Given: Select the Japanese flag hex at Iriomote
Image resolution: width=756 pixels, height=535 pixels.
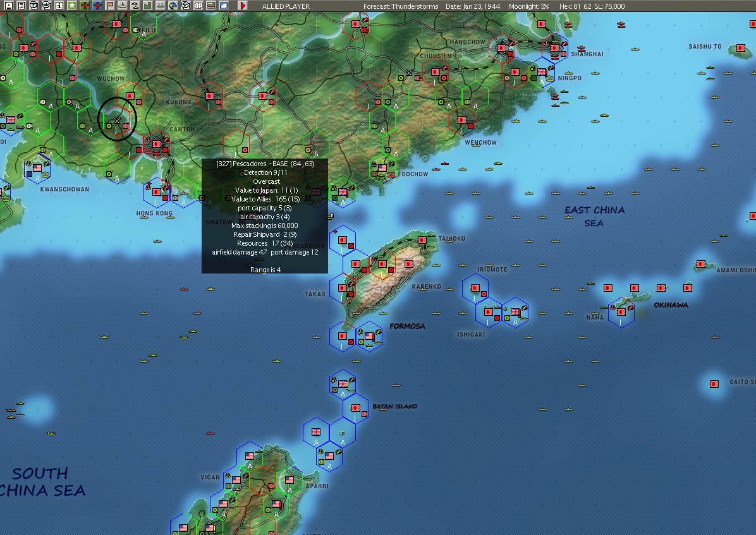Looking at the screenshot, I should click(x=475, y=288).
